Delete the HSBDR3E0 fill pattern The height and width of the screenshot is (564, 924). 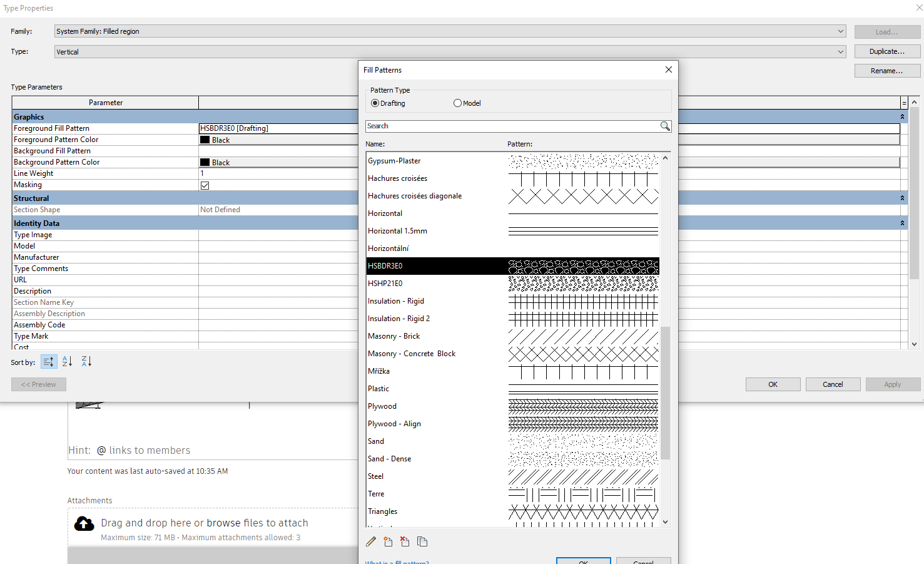405,541
